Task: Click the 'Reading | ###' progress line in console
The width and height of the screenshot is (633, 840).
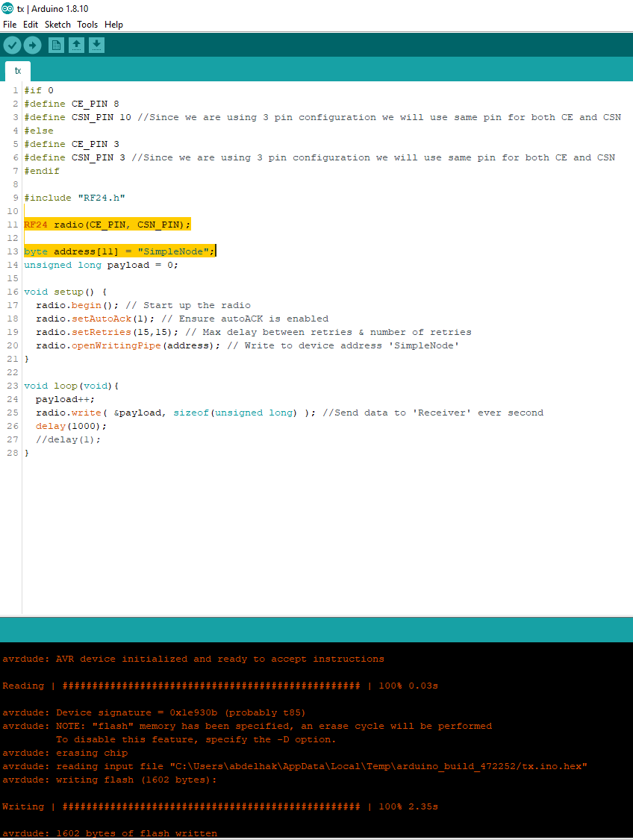Action: [x=220, y=686]
